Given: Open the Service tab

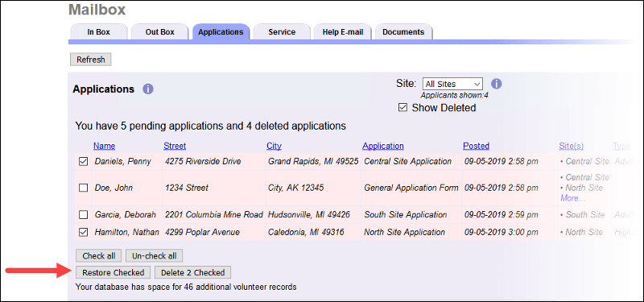Looking at the screenshot, I should tap(282, 32).
